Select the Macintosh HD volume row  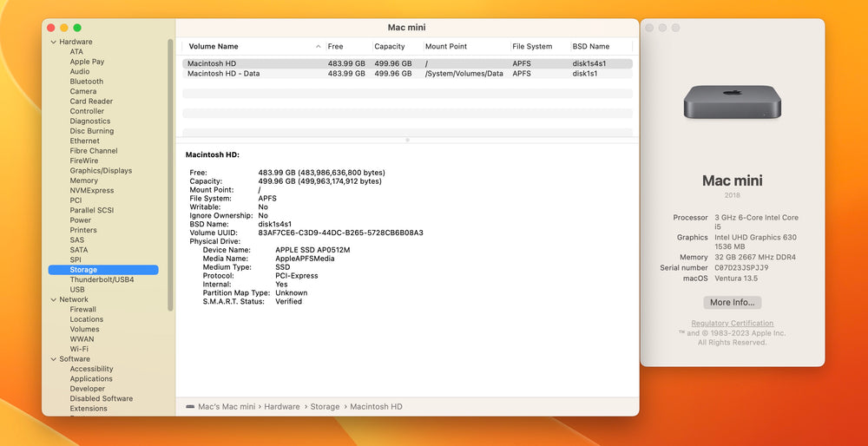point(407,63)
